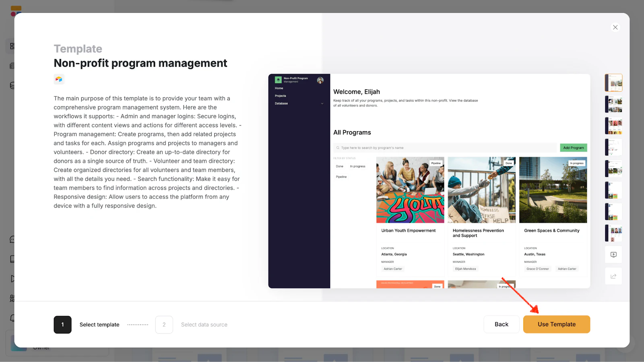Click the Grace O'Connor manager tag
The height and width of the screenshot is (362, 644).
tap(538, 269)
